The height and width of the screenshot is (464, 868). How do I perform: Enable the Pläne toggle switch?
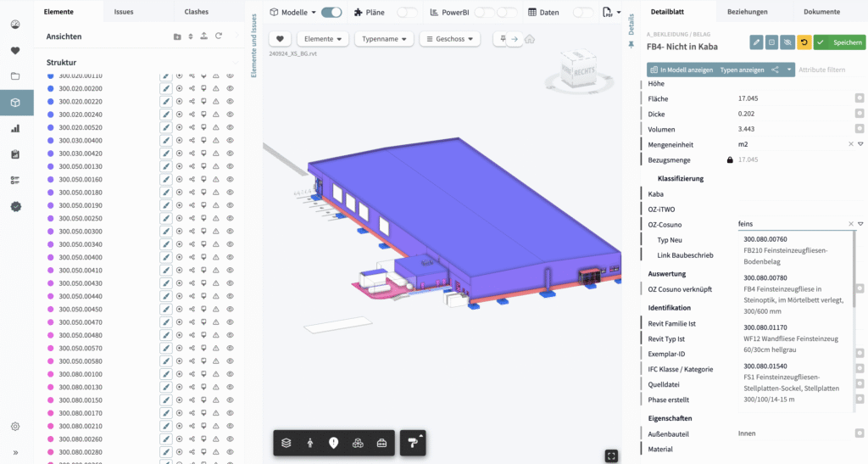407,13
